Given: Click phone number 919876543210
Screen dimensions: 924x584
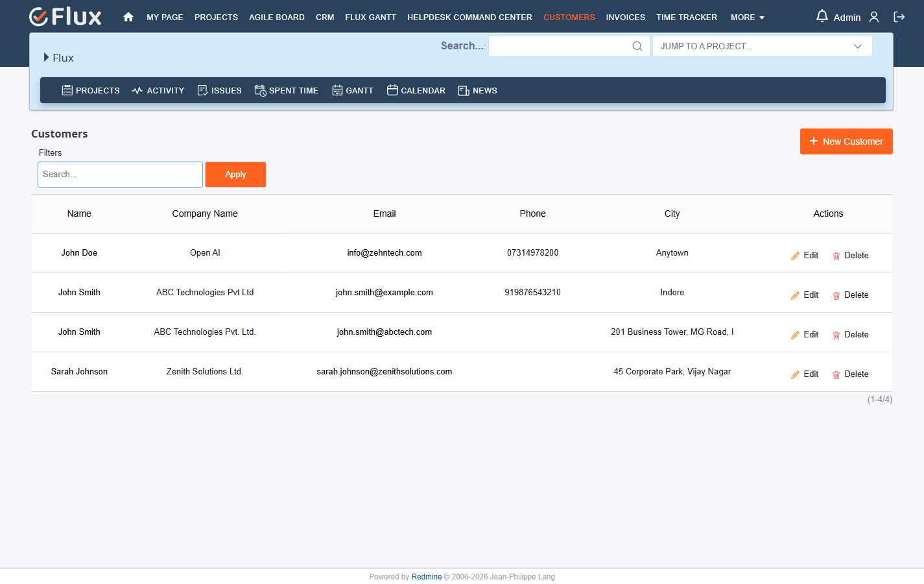Looking at the screenshot, I should (x=532, y=293).
